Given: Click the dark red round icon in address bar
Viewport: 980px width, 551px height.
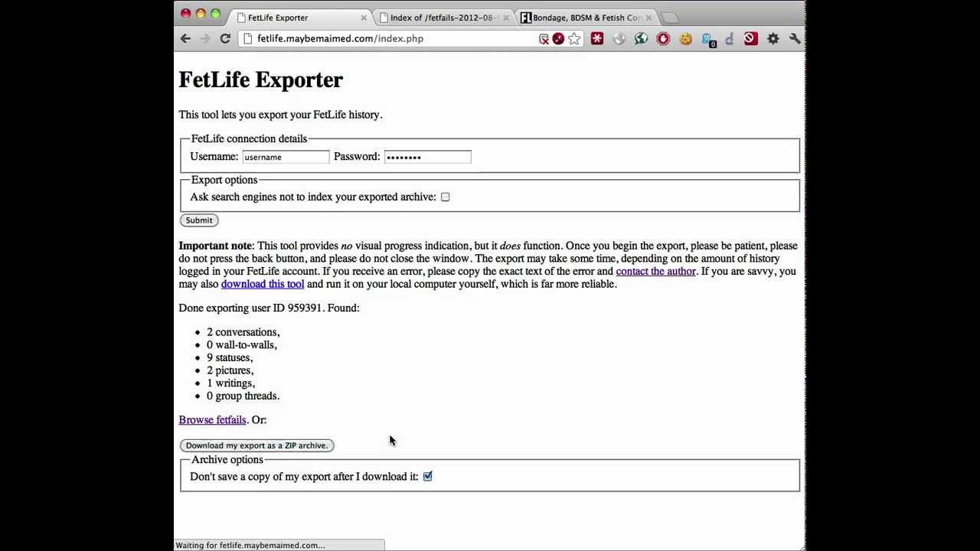Looking at the screenshot, I should click(x=558, y=39).
